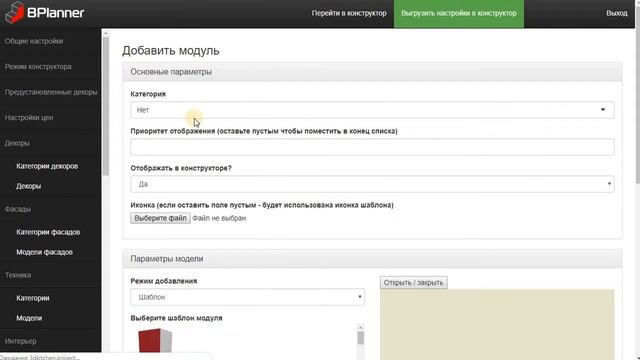Select the red cabinet module template
The height and width of the screenshot is (360, 640).
coord(155,340)
